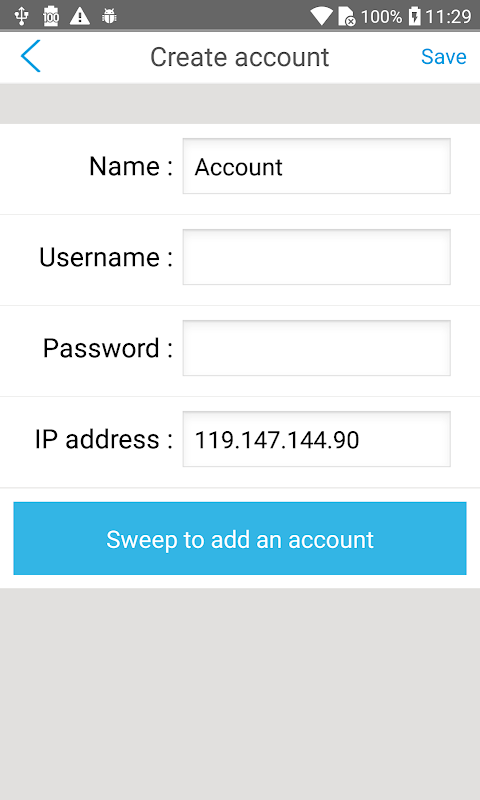Image resolution: width=480 pixels, height=800 pixels.
Task: Focus the Name field containing Account
Action: click(316, 166)
